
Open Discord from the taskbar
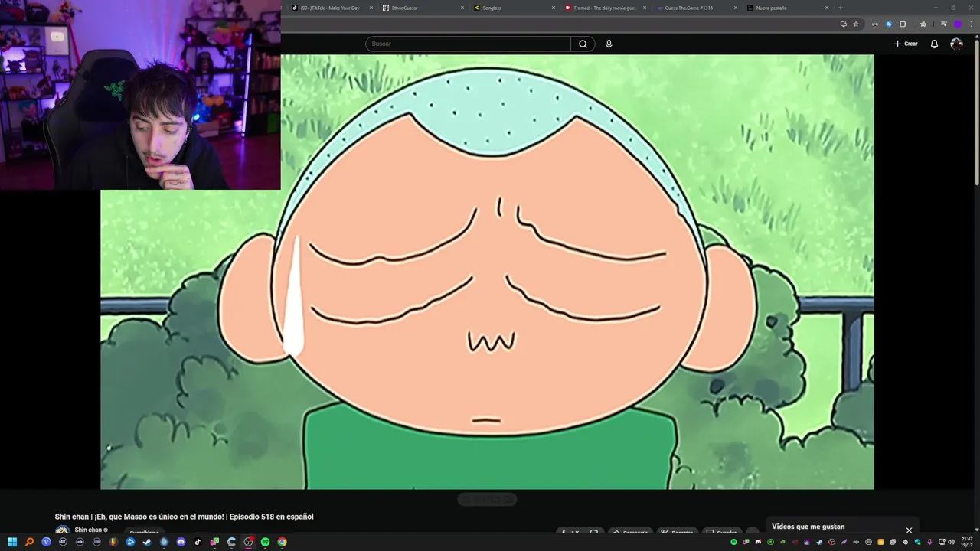click(x=181, y=542)
